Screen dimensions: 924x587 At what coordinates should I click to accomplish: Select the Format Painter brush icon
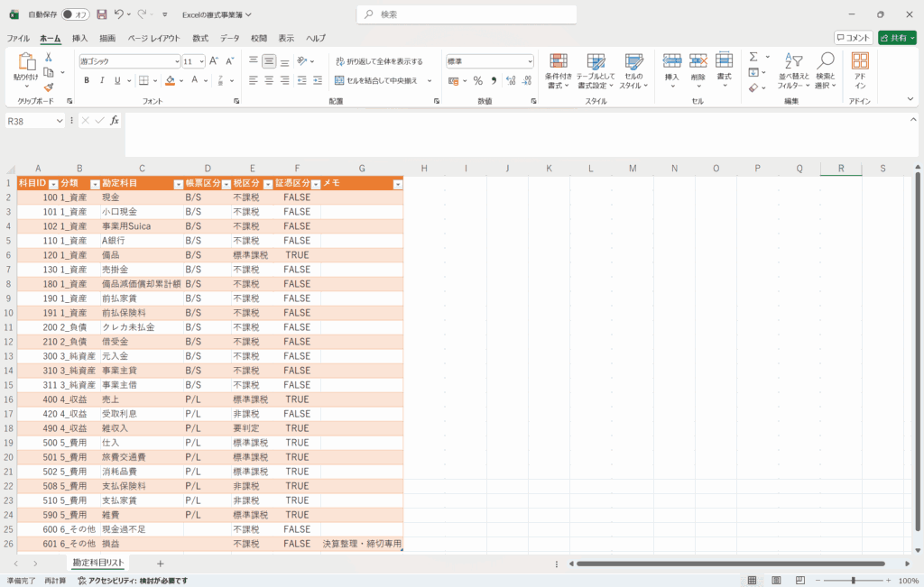[49, 87]
